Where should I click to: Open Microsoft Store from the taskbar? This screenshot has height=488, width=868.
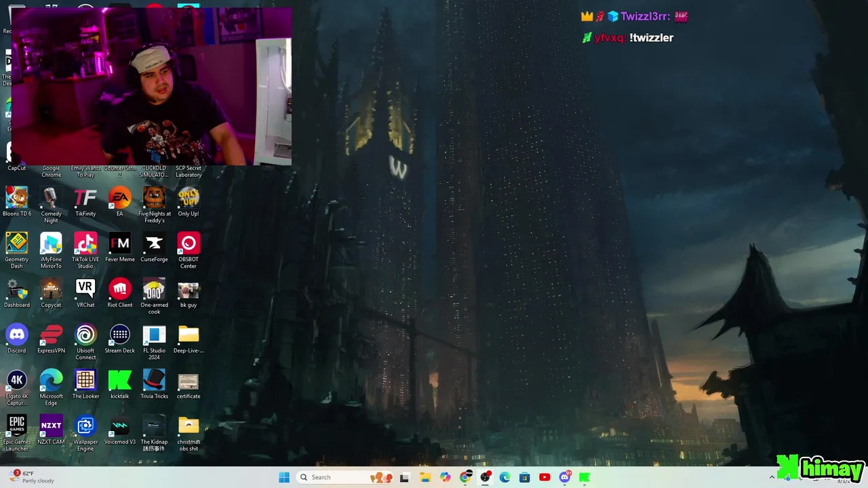coord(524,477)
